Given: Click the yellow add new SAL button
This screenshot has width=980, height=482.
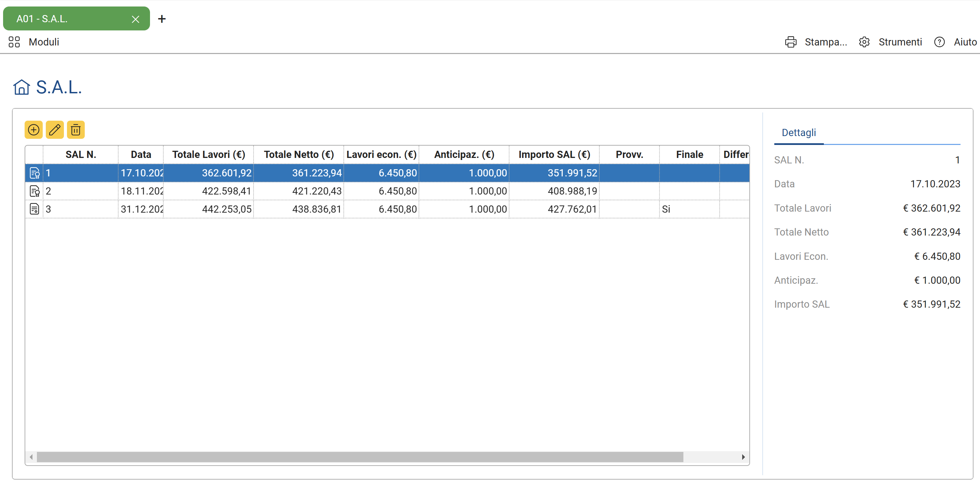Looking at the screenshot, I should coord(33,130).
